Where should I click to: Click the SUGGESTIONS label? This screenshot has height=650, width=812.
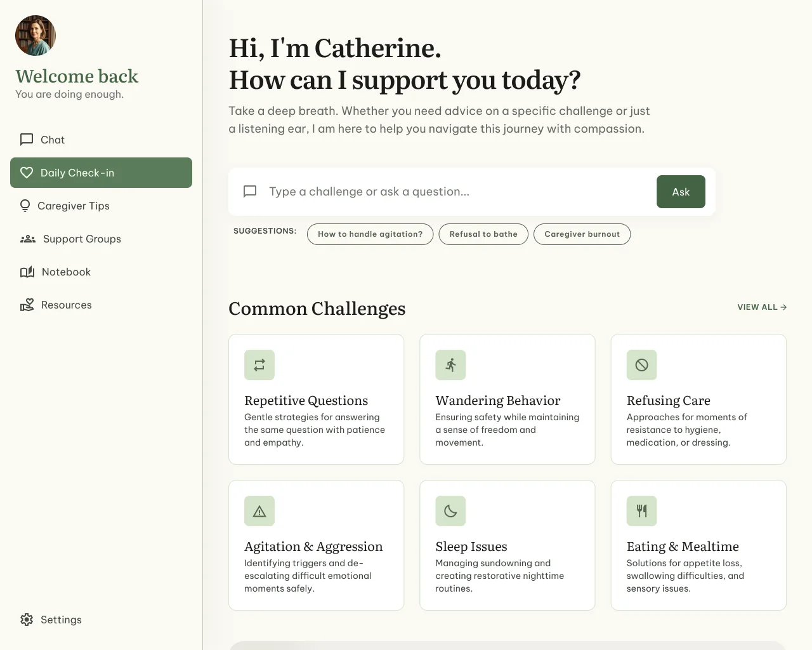(265, 231)
